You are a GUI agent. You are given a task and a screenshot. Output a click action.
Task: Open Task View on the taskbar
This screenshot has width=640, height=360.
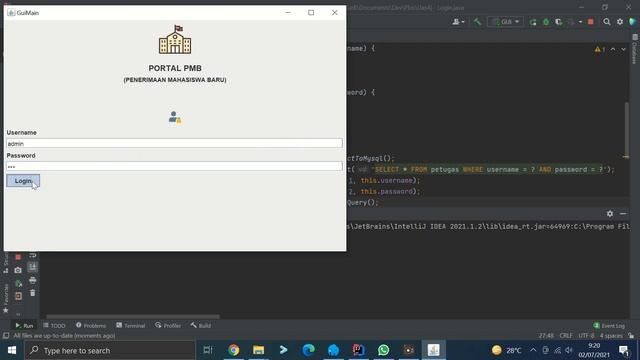point(208,350)
